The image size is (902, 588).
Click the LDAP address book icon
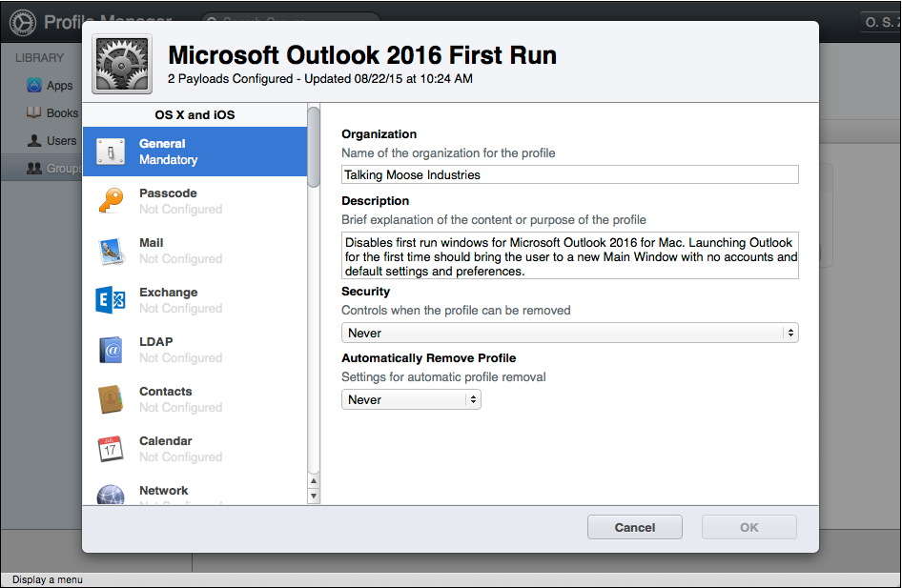coord(111,350)
